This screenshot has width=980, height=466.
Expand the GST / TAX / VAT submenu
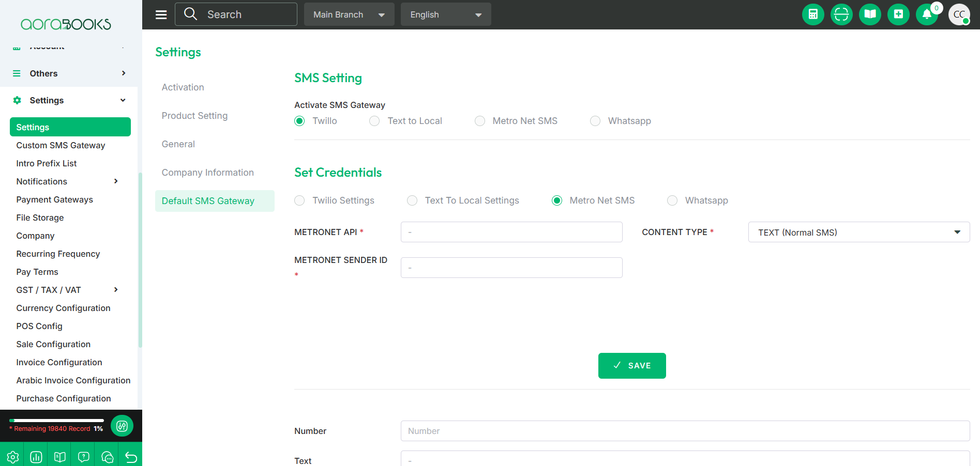[x=116, y=290]
